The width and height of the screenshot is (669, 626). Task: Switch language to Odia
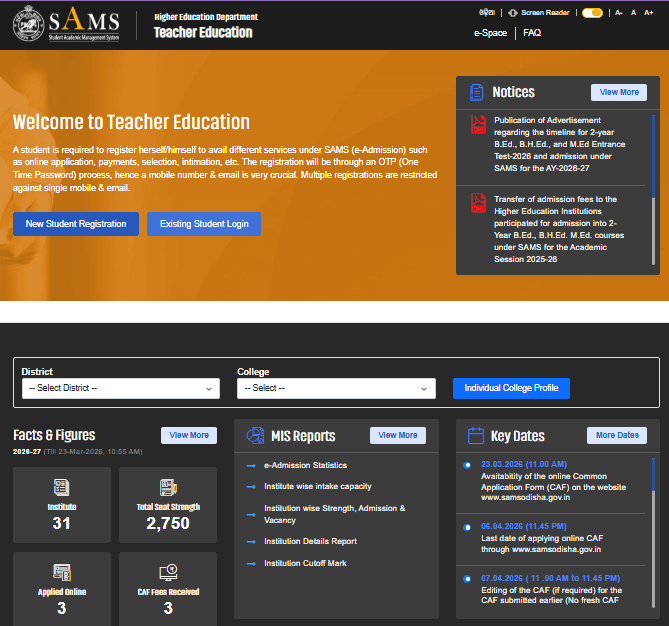tap(487, 13)
